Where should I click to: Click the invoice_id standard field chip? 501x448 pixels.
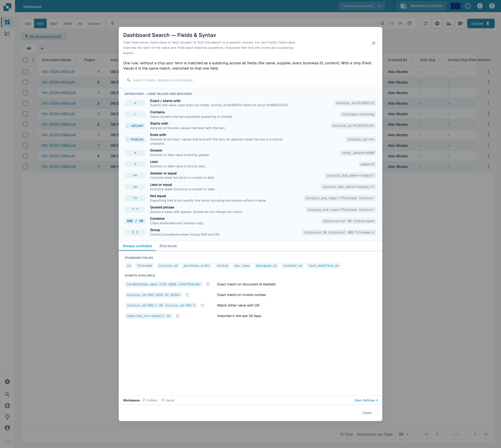pyautogui.click(x=168, y=266)
